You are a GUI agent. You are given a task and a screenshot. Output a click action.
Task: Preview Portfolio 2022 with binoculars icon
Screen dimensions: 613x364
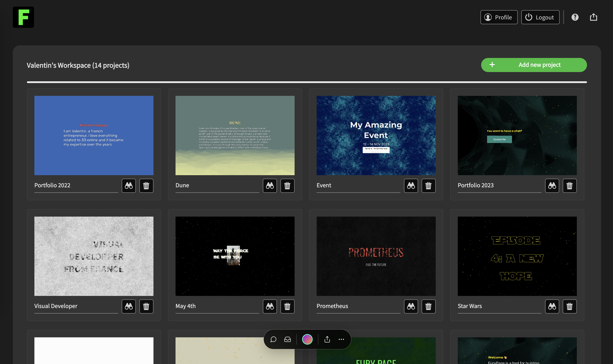tap(129, 186)
